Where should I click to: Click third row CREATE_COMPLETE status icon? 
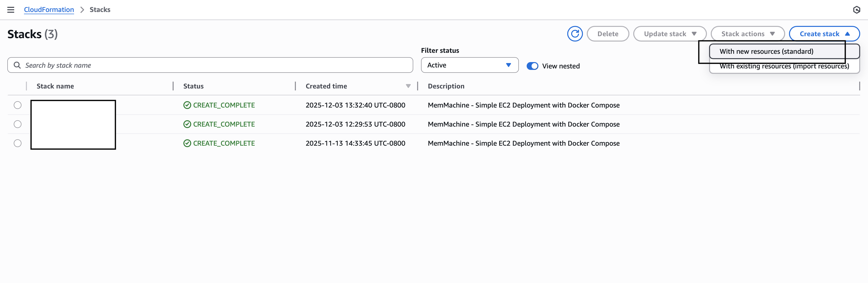[187, 143]
